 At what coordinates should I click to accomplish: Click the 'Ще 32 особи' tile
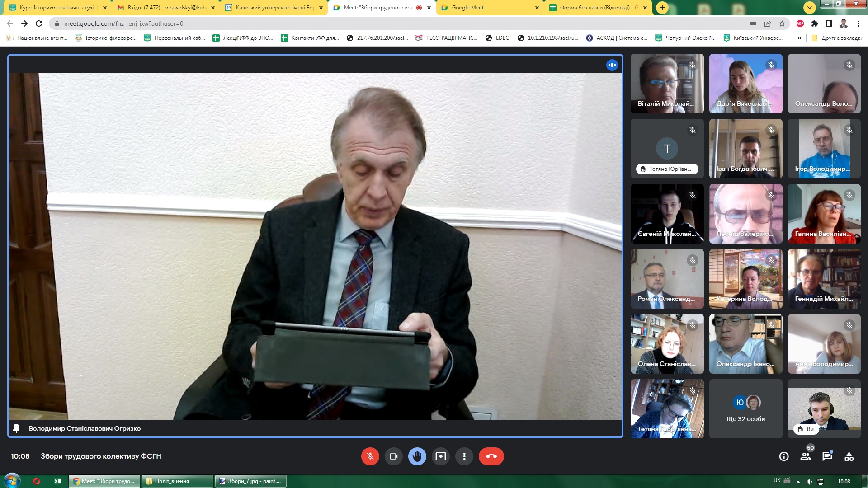[745, 408]
